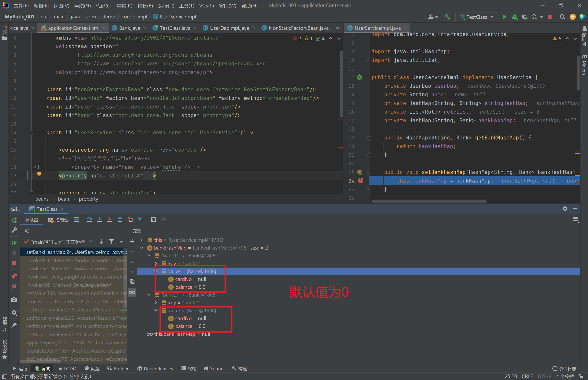
Task: Switch to the Bank.java tab
Action: tap(129, 28)
